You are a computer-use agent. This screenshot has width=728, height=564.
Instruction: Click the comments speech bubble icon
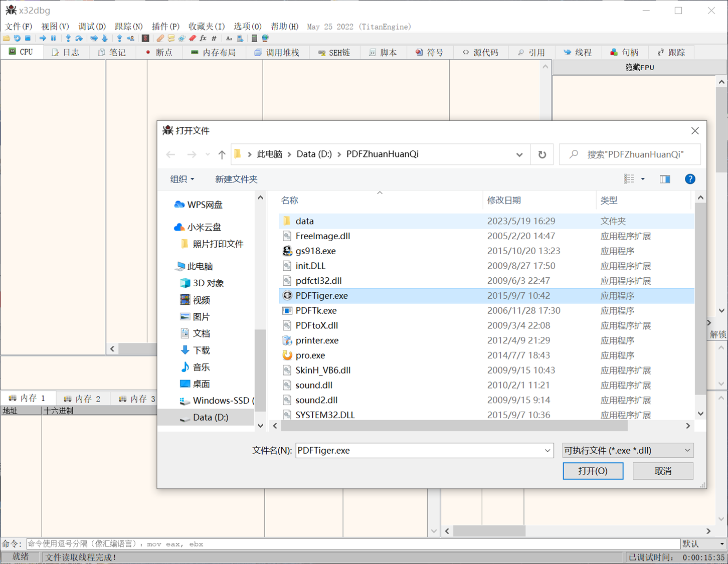[171, 38]
